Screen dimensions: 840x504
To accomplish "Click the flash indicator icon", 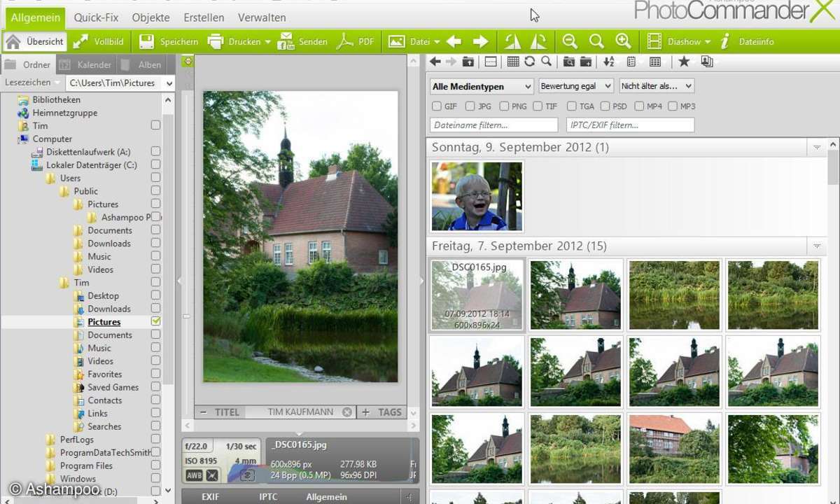I will click(x=212, y=475).
